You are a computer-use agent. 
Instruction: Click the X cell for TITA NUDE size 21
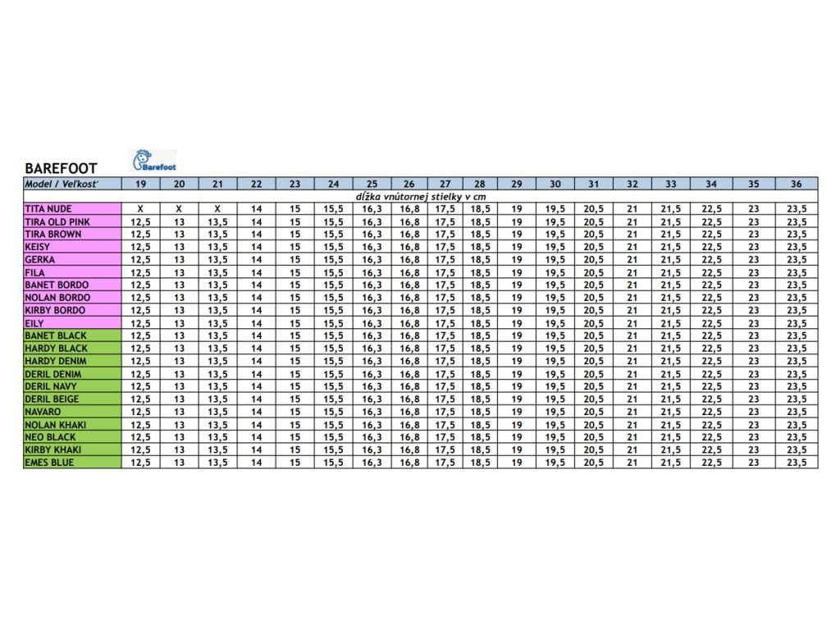pos(217,209)
